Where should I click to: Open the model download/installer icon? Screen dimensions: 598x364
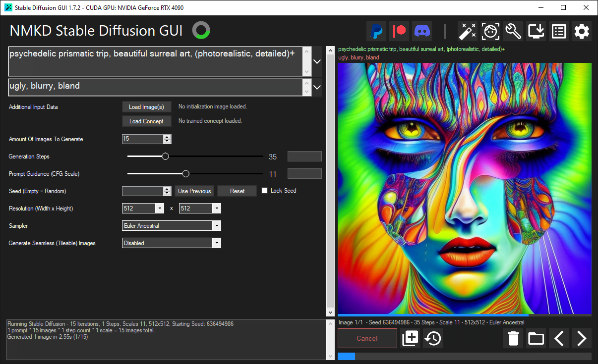point(536,31)
